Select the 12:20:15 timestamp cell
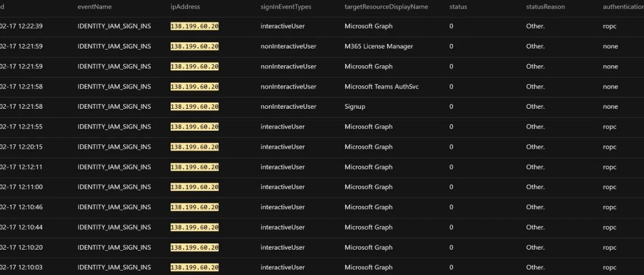 click(x=21, y=147)
